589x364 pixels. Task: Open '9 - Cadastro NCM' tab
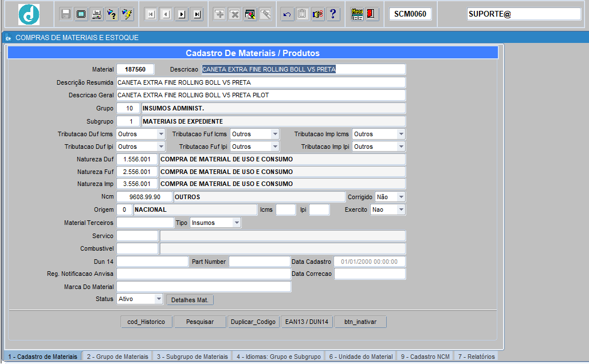coord(425,357)
